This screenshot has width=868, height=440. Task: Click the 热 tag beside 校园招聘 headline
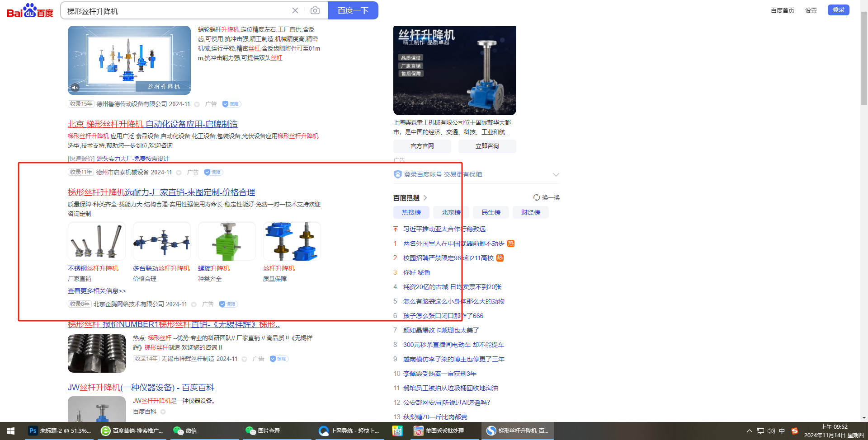tap(500, 258)
